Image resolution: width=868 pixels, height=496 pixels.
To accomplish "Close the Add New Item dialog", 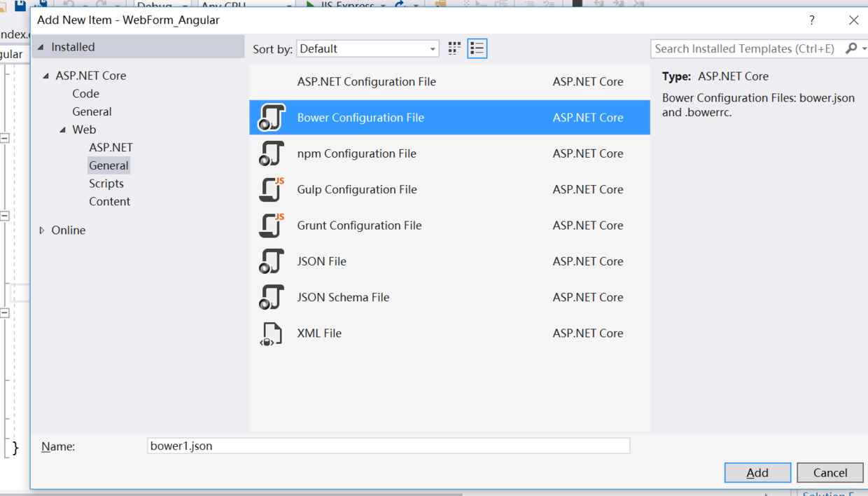I will coord(853,20).
